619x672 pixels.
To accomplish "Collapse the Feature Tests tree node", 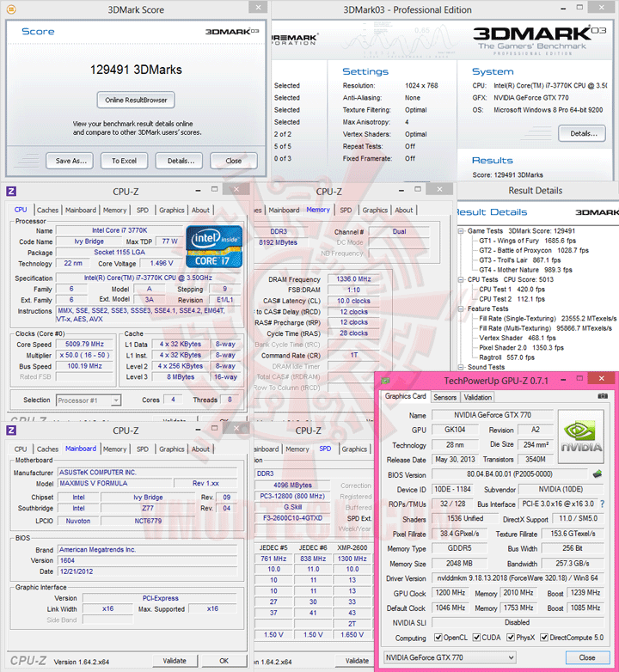I will 462,309.
